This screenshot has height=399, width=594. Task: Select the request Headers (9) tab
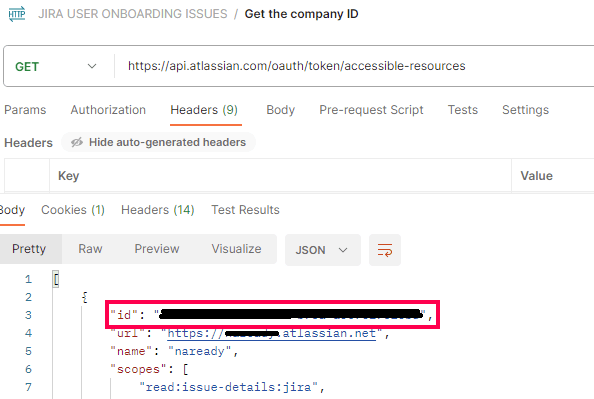tap(204, 110)
